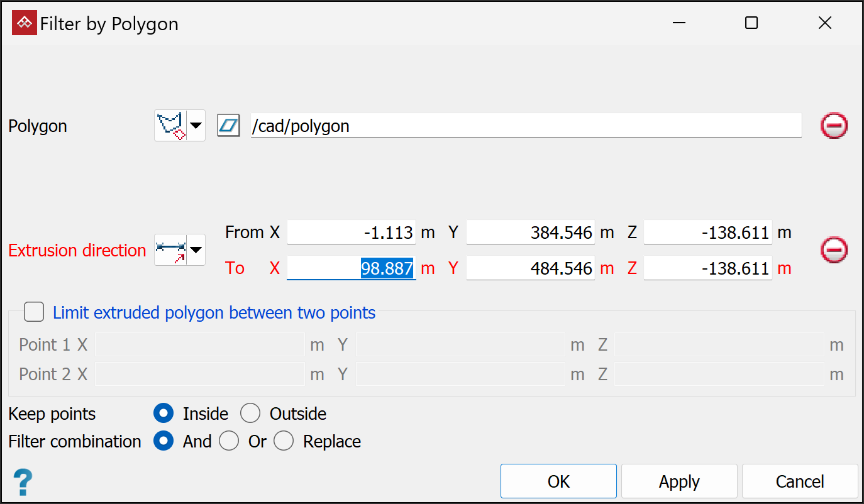Screen dimensions: 864x504
Task: Clear the extrusion direction via red minus icon
Action: pyautogui.click(x=834, y=250)
